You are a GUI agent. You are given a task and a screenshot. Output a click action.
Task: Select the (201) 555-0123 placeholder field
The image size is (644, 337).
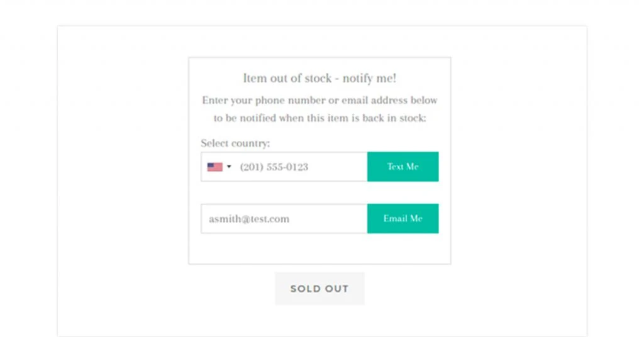(284, 167)
